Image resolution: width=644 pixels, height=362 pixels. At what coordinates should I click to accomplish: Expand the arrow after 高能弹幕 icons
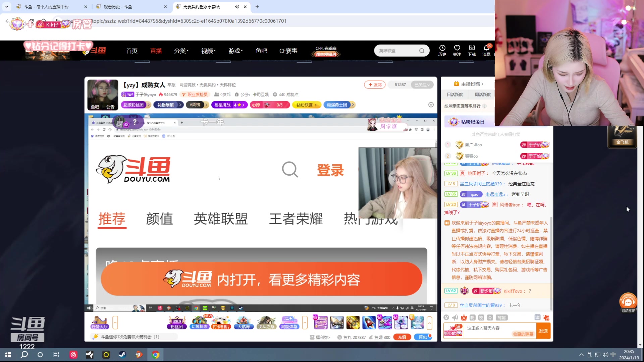tap(305, 322)
